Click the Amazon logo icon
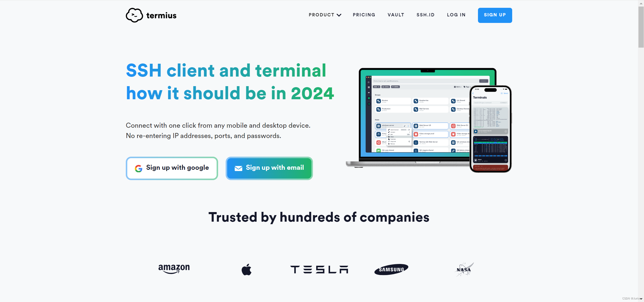Image resolution: width=644 pixels, height=302 pixels. (x=174, y=270)
